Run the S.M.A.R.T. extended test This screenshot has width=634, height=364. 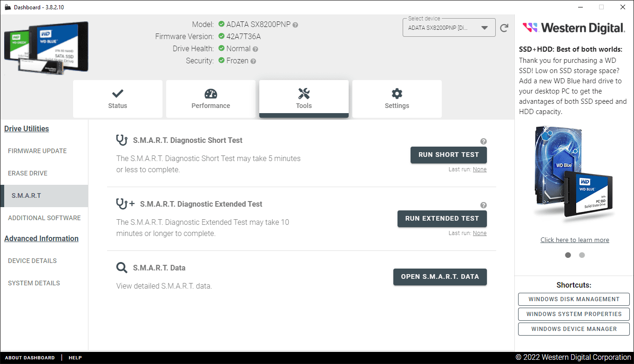[x=442, y=219]
